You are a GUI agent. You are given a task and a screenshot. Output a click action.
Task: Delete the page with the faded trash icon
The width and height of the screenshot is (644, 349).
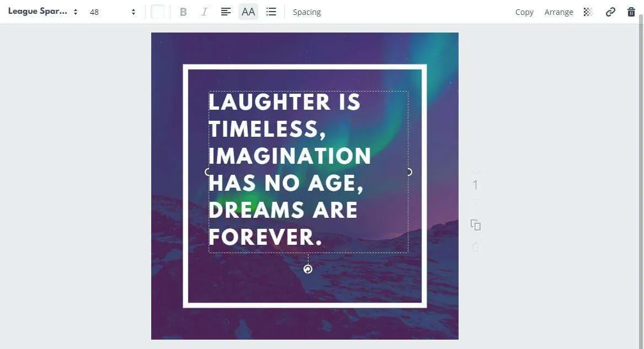point(476,247)
